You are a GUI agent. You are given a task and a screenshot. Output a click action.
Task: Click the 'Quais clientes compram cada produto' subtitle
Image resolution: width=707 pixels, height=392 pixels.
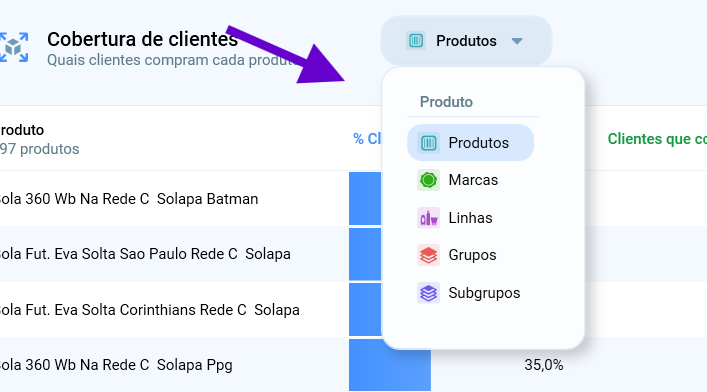(x=173, y=60)
